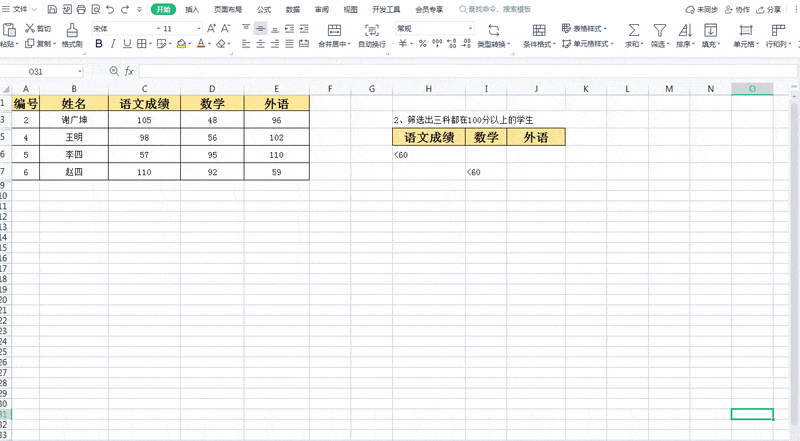Open the 数据 (Data) ribbon tab
800x441 pixels.
click(292, 9)
